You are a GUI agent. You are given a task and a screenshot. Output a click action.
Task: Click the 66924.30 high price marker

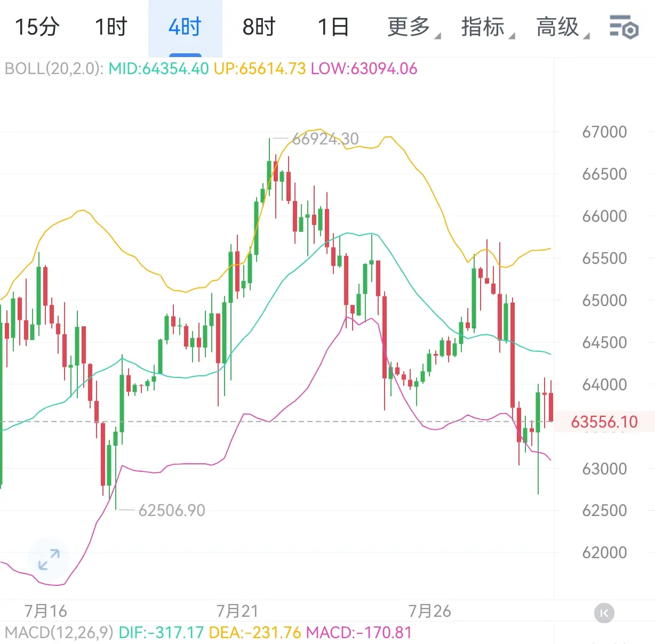[325, 139]
